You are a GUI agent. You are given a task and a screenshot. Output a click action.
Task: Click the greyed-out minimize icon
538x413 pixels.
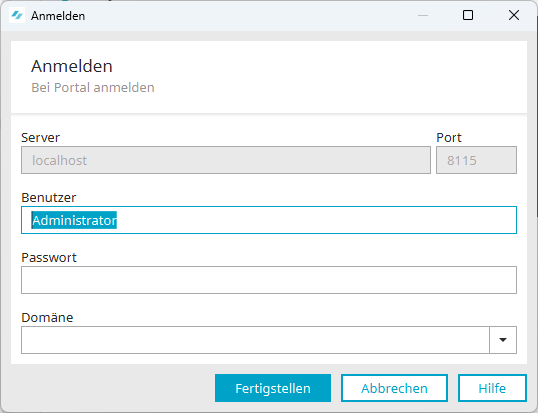click(x=423, y=15)
